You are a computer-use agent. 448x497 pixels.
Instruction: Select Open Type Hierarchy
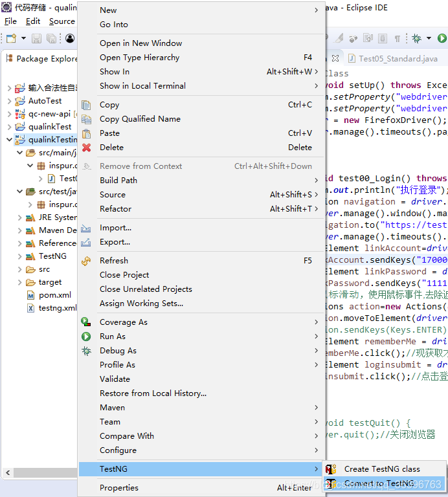tap(201, 58)
